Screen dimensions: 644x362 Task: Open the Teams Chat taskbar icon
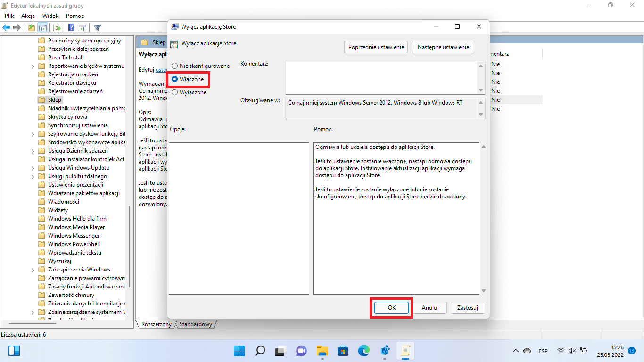301,351
